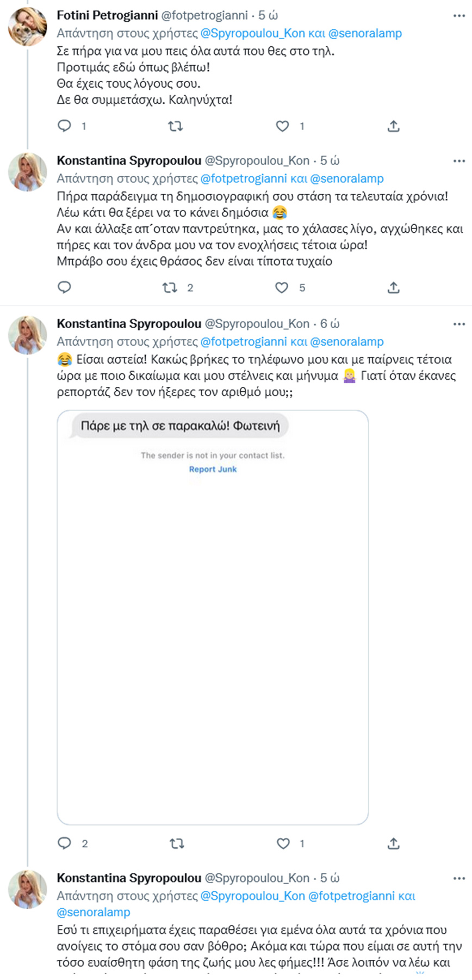Open more options on the bottom tweet
472x980 pixels.
click(x=459, y=878)
